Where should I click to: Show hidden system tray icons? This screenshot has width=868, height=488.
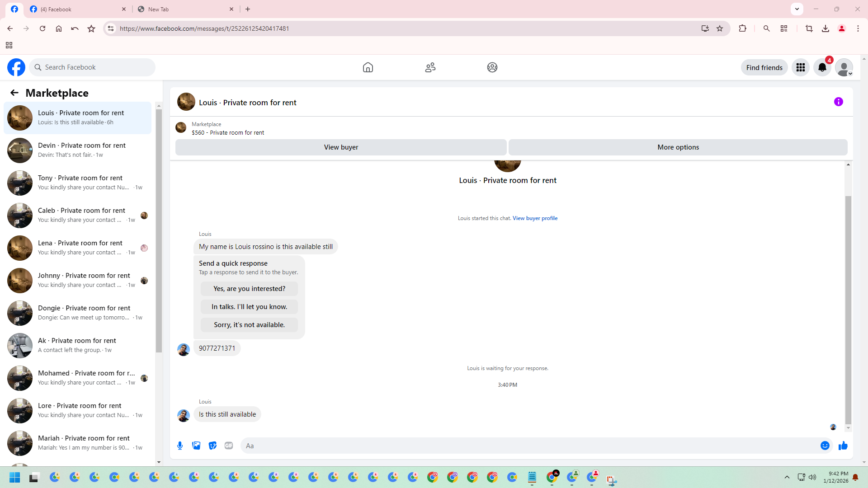tap(787, 477)
